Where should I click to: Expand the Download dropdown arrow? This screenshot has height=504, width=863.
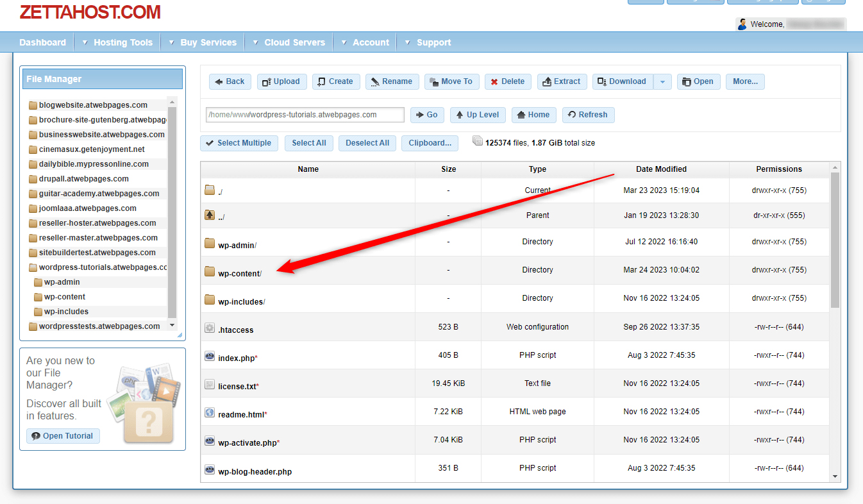(x=663, y=81)
